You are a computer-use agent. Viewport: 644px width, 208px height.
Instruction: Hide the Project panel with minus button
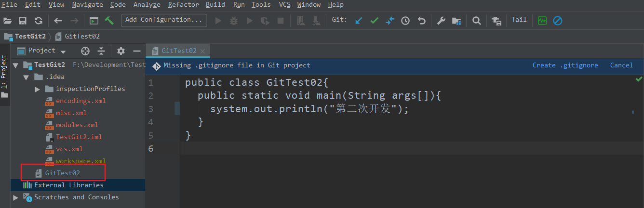[137, 51]
